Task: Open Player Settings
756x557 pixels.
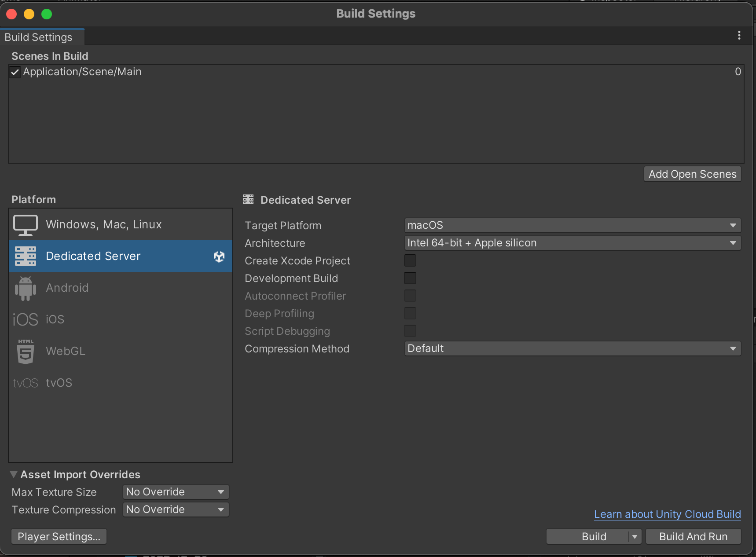Action: 59,537
